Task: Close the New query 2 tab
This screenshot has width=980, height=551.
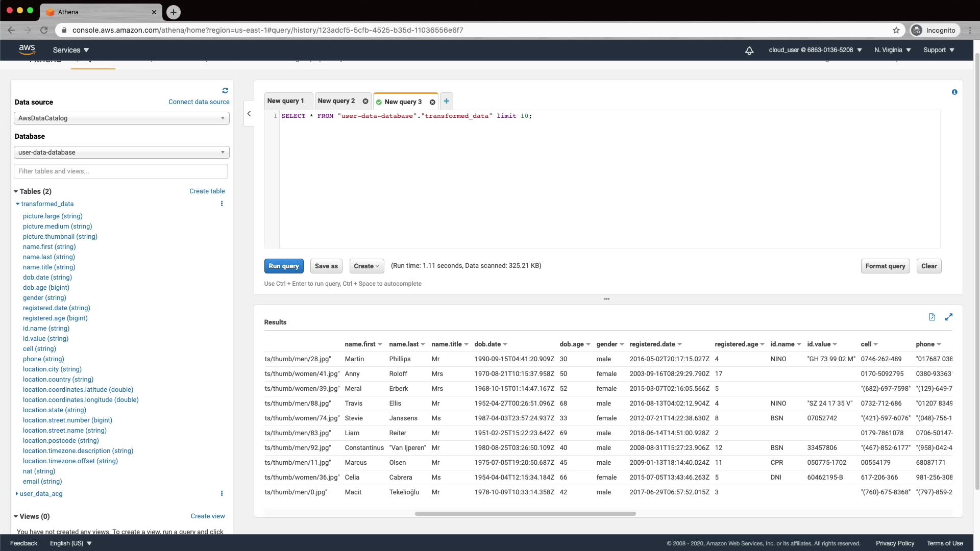Action: pyautogui.click(x=365, y=101)
